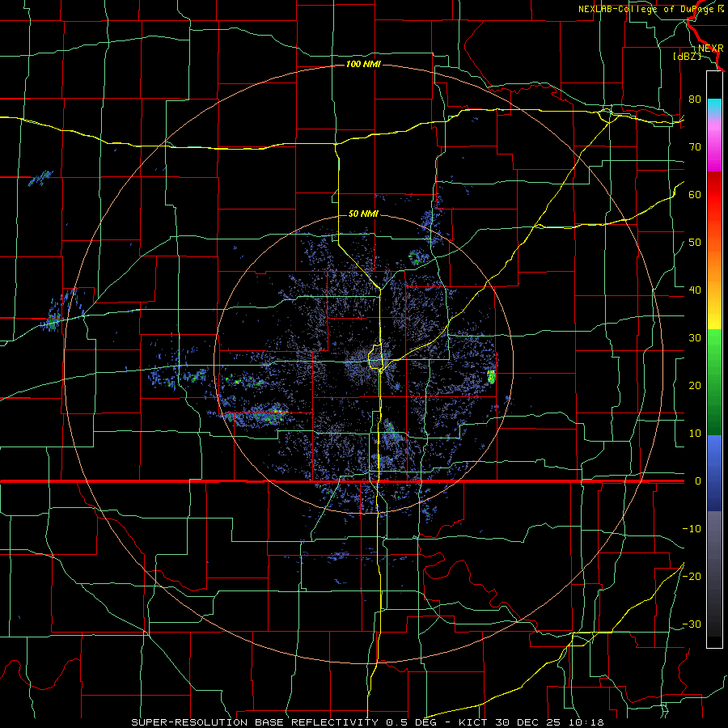Viewport: 728px width, 728px height.
Task: Click the bright green echo east of the radar
Action: (491, 376)
